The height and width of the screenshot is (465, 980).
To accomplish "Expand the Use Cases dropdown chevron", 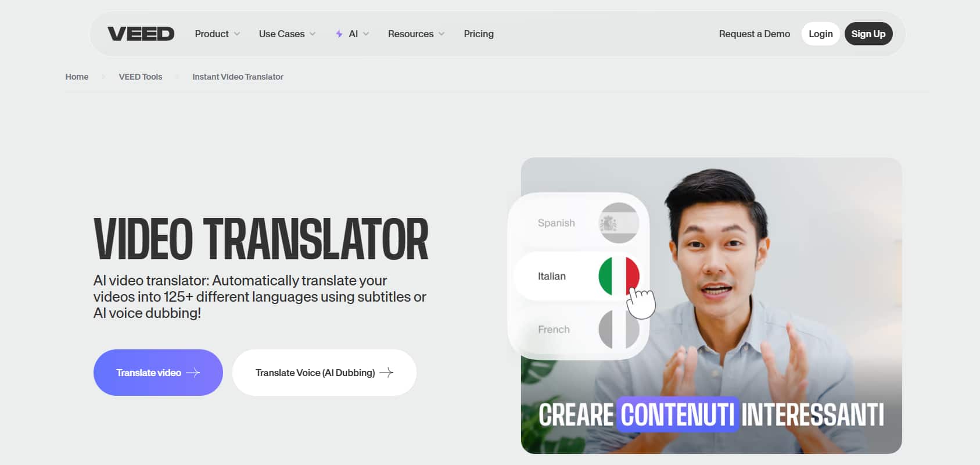I will pos(313,34).
